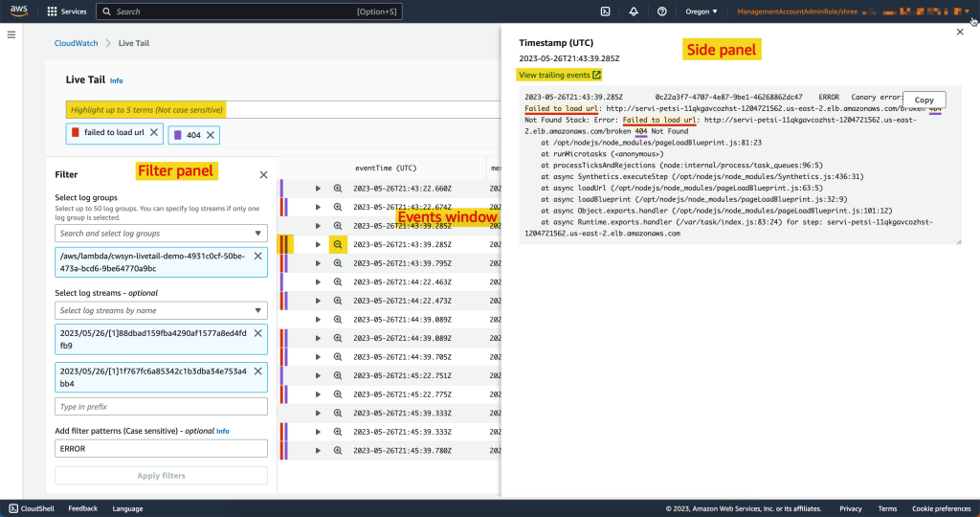Open the help question mark icon
The width and height of the screenshot is (980, 517).
(x=662, y=11)
